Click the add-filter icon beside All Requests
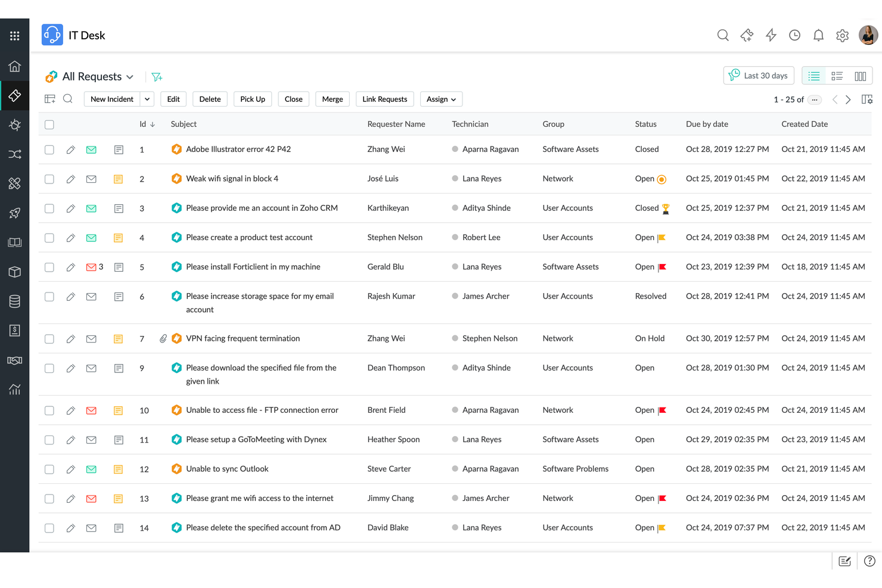 tap(157, 76)
